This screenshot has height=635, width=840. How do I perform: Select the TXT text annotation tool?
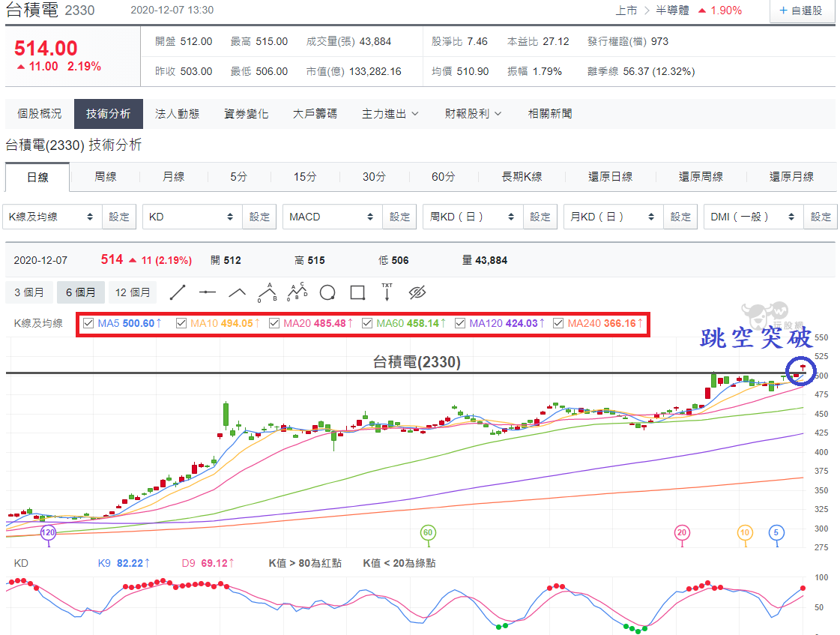coord(387,292)
